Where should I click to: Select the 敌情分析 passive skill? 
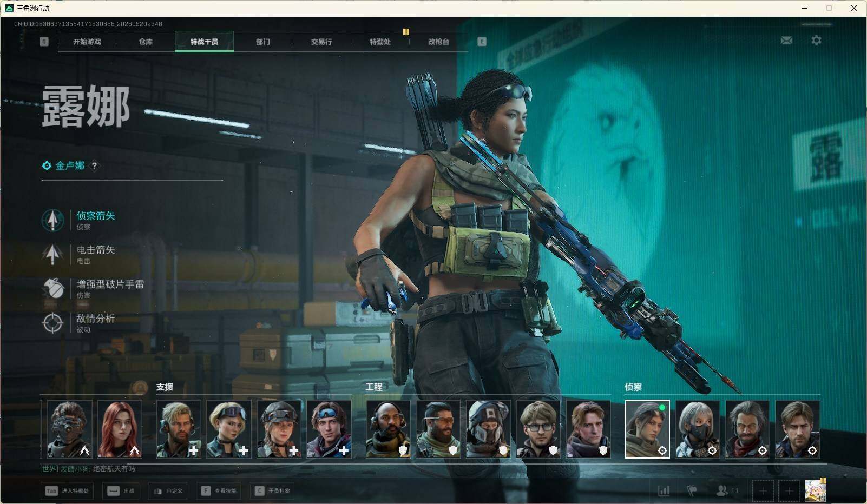[79, 323]
